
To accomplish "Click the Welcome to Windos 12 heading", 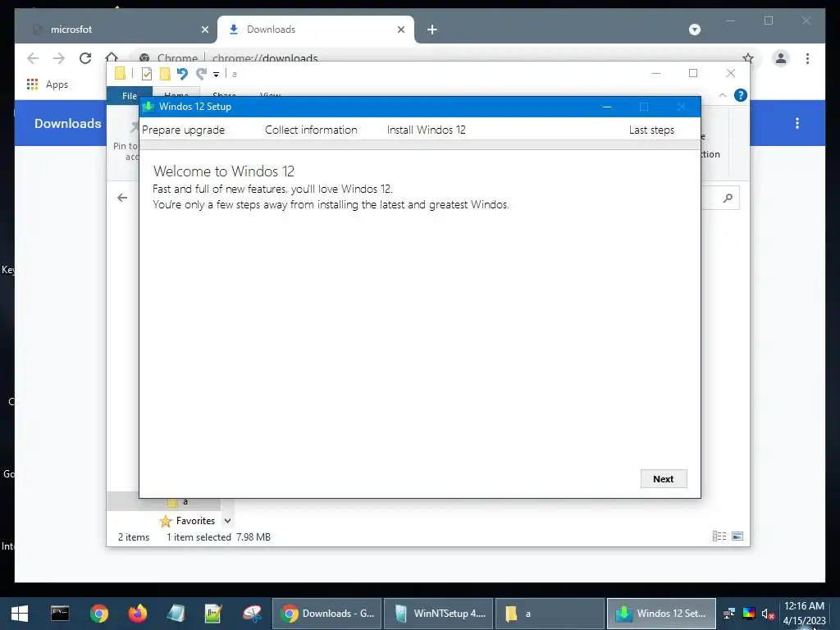I will coord(223,171).
